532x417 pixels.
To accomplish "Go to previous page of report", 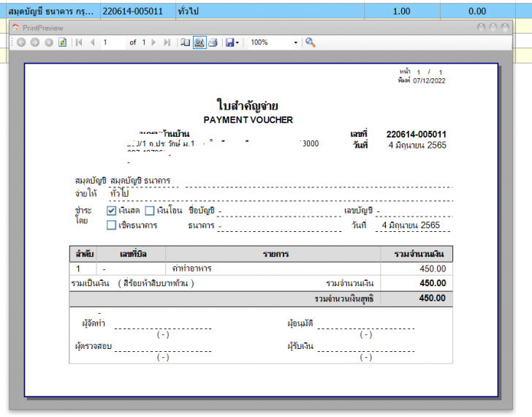I will click(x=92, y=42).
